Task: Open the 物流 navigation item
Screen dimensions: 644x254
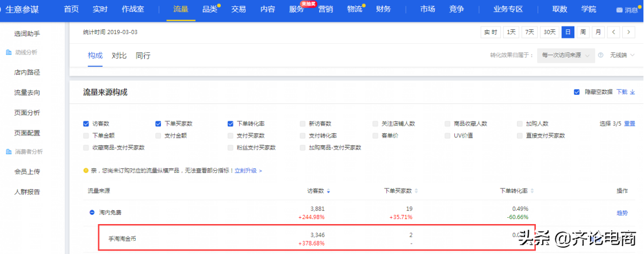Action: pyautogui.click(x=354, y=9)
